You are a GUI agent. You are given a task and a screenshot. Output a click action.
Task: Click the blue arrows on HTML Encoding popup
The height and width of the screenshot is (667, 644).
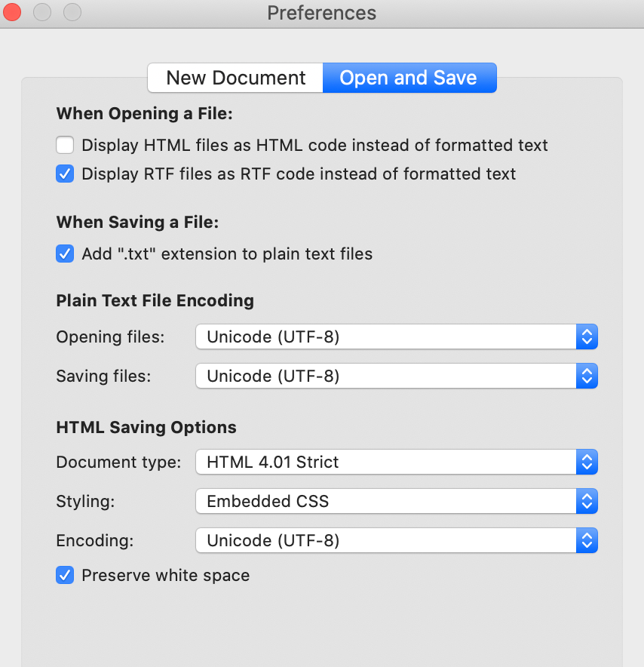pos(587,540)
